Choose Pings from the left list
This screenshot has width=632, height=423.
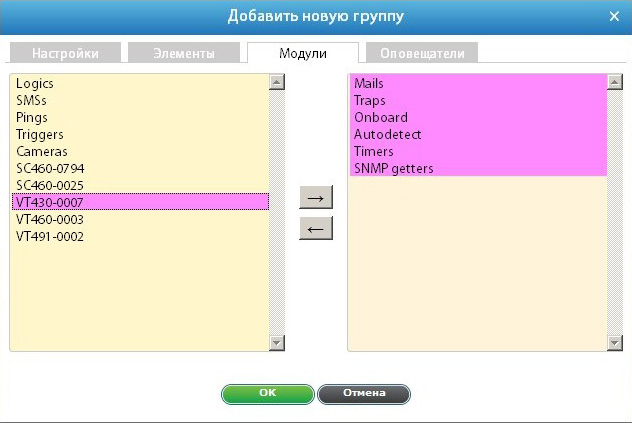pyautogui.click(x=140, y=117)
